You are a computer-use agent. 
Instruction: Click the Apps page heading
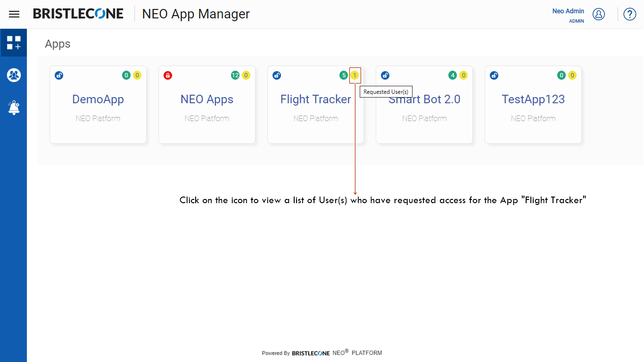58,44
